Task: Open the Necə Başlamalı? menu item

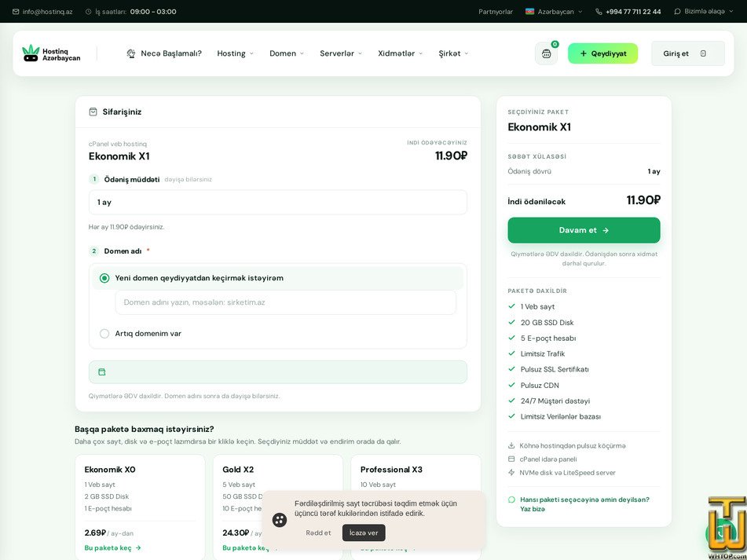Action: [x=164, y=53]
